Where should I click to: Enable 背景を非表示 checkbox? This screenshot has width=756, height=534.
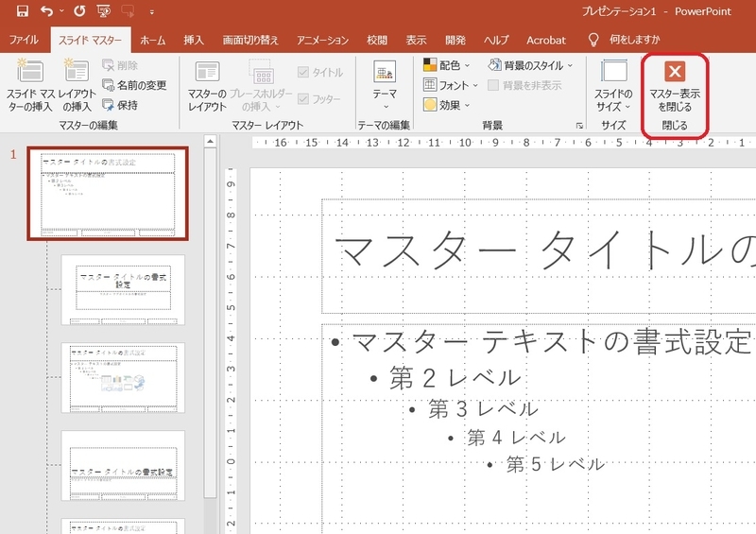click(x=494, y=85)
